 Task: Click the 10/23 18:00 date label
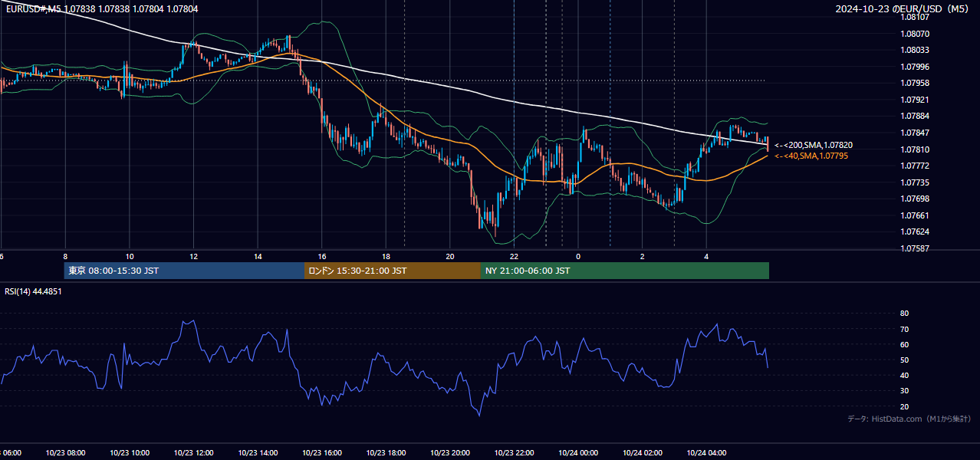coord(386,453)
